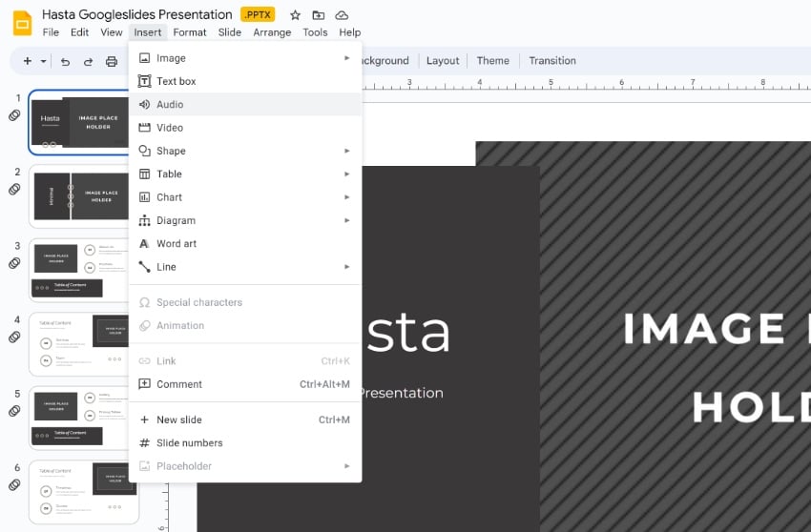Insert Slide numbers from the menu
Image resolution: width=811 pixels, height=532 pixels.
189,443
